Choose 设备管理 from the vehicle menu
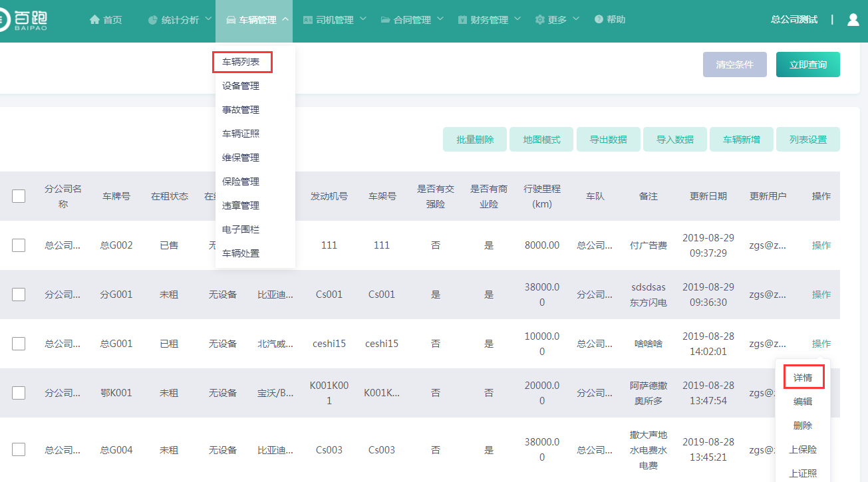The image size is (868, 482). (241, 86)
